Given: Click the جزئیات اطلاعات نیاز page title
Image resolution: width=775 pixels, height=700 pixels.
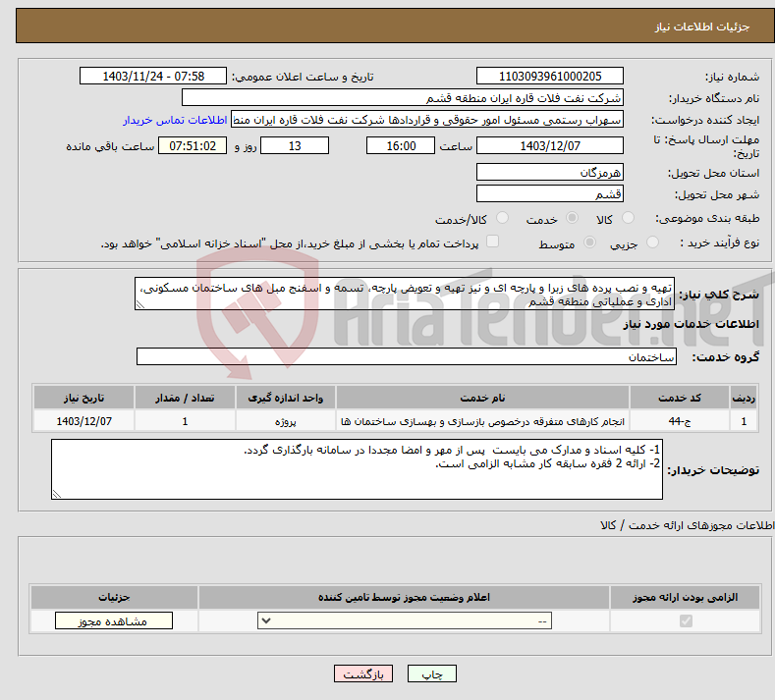Looking at the screenshot, I should [702, 27].
